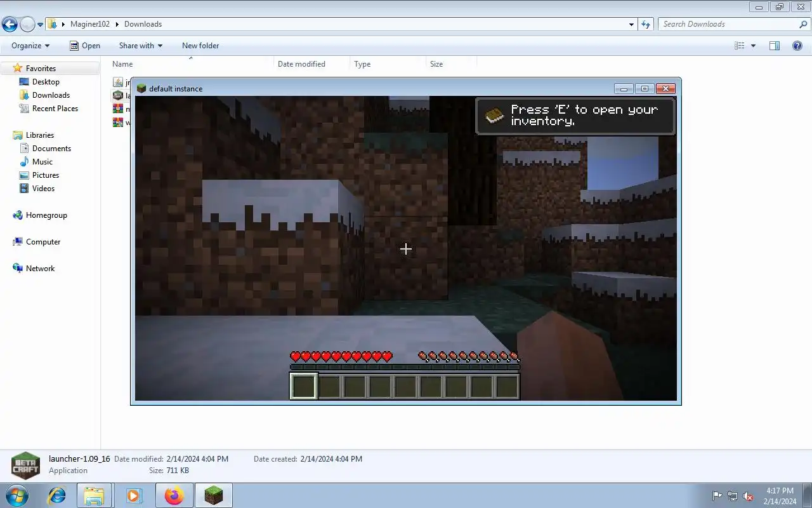Click the launcher-1.09_16 file name in the details pane
Screen dimensions: 812x508
pyautogui.click(x=79, y=458)
